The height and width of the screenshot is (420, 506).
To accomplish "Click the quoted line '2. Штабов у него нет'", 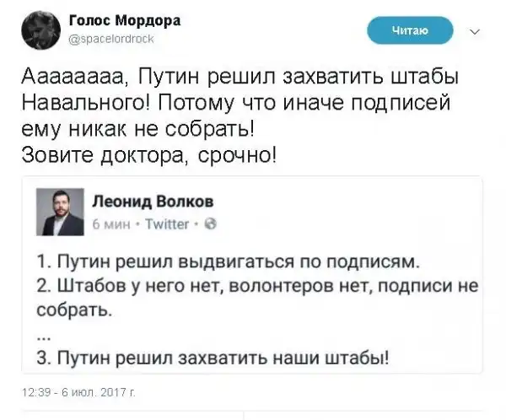I will [257, 287].
